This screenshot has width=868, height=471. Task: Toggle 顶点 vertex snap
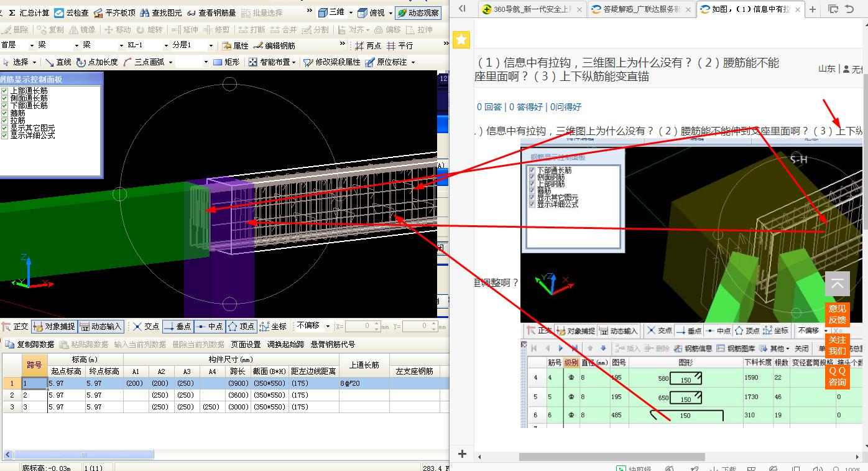pos(241,326)
